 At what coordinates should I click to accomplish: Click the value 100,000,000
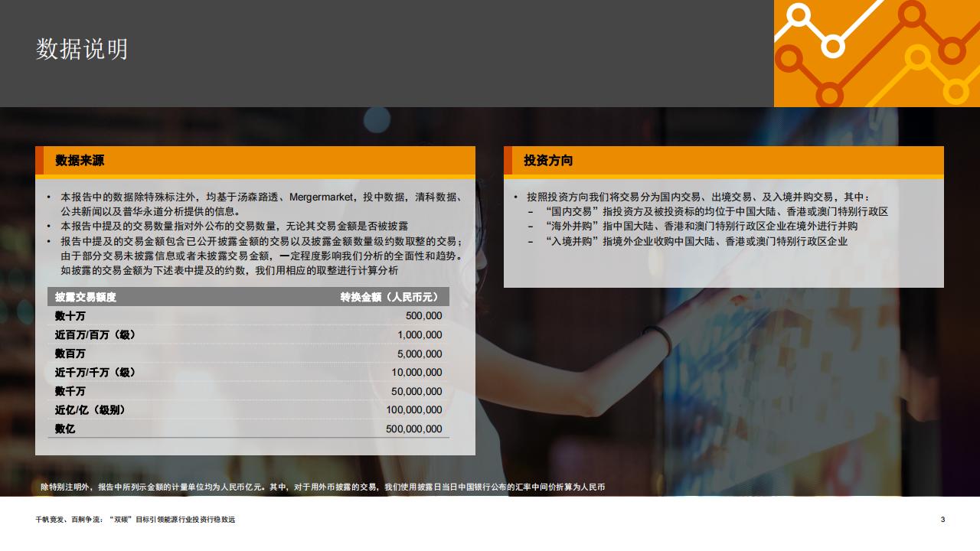click(413, 409)
